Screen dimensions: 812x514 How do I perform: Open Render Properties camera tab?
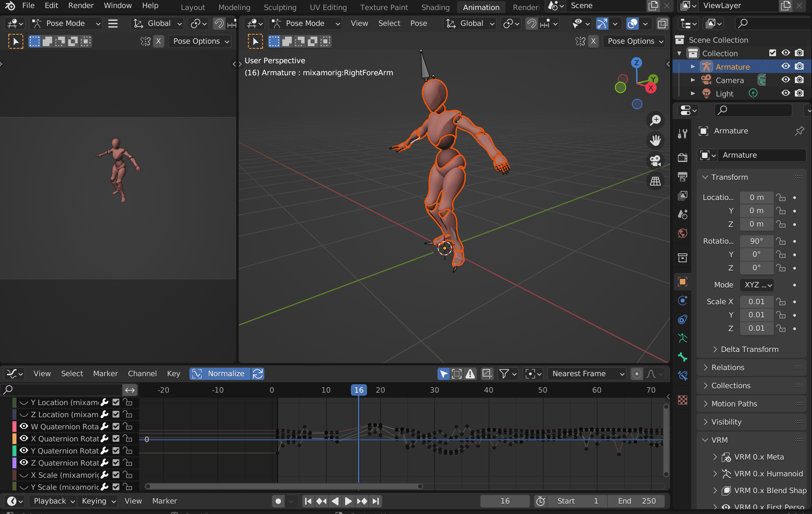pos(683,158)
